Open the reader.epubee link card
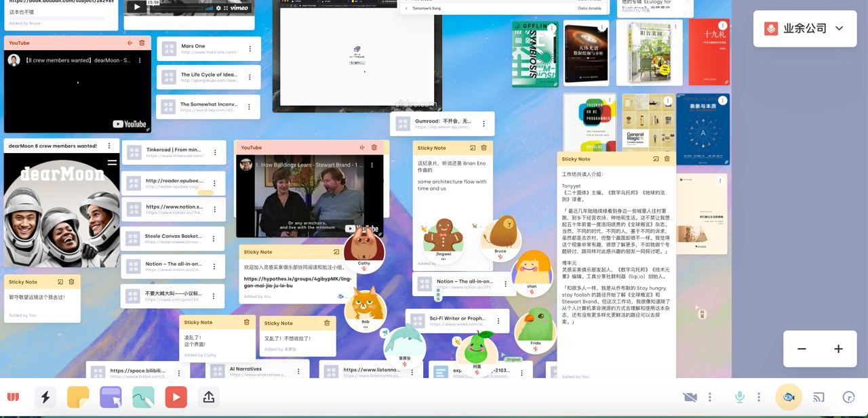The height and width of the screenshot is (418, 868). pyautogui.click(x=173, y=183)
